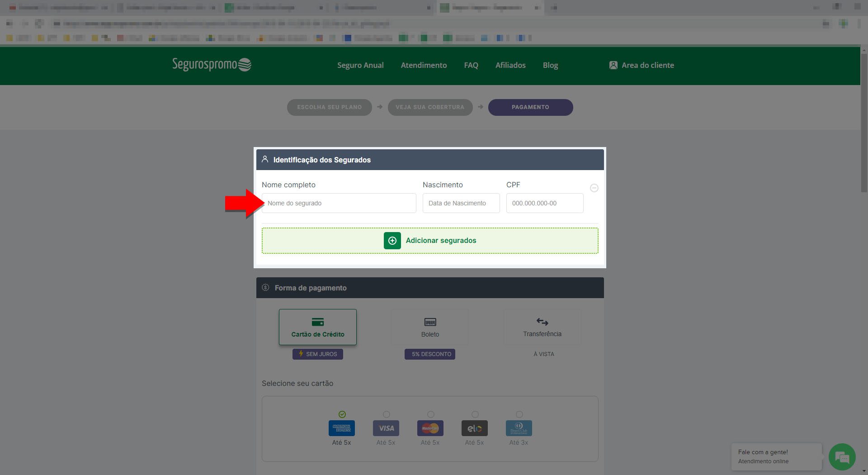
Task: Focus the Nome do segurado input field
Action: [x=339, y=203]
